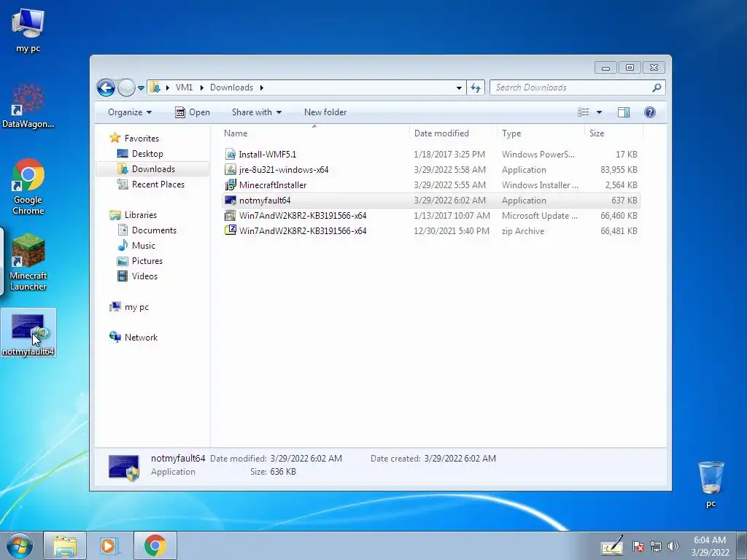747x560 pixels.
Task: Select Network in the navigation pane
Action: [x=141, y=337]
